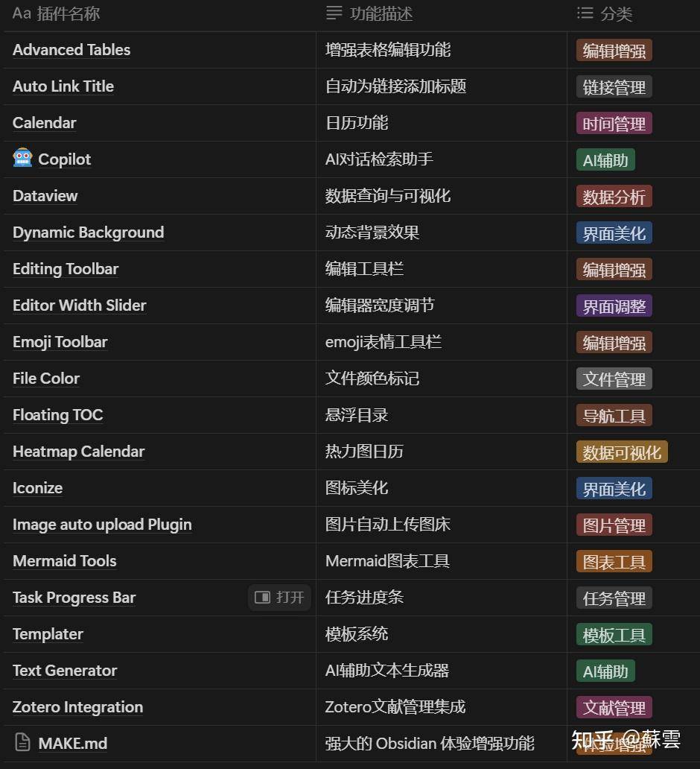Image resolution: width=700 pixels, height=769 pixels.
Task: Select the 动态背景效果 description cell
Action: 441,232
